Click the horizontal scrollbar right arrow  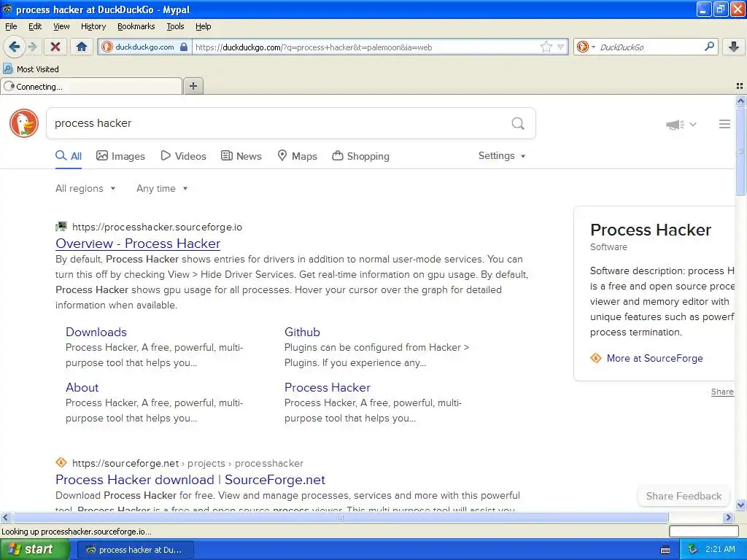[x=728, y=517]
